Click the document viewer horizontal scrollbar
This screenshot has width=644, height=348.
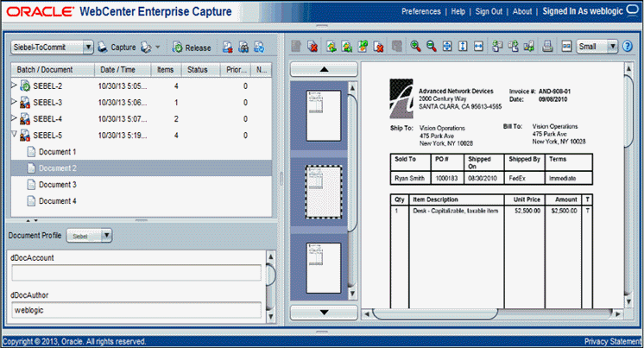(492, 314)
